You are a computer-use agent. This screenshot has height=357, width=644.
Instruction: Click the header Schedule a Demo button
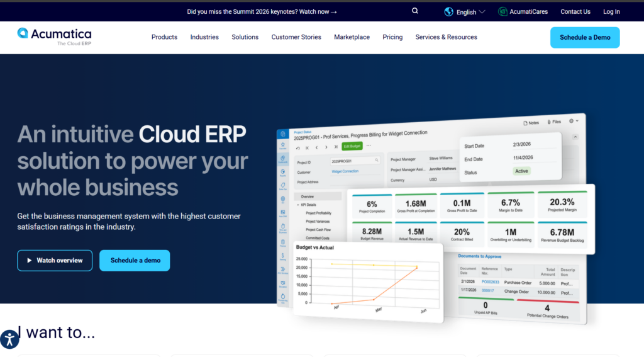coord(585,37)
